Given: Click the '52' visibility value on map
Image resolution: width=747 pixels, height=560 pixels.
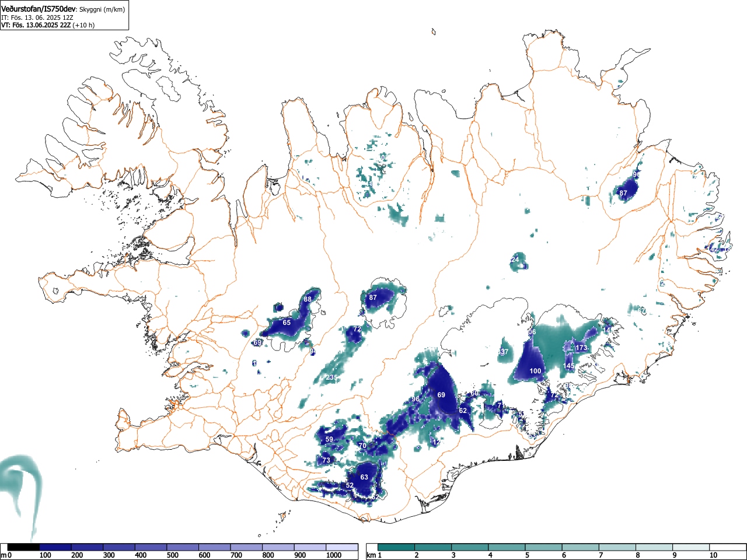Looking at the screenshot, I should pyautogui.click(x=350, y=485).
